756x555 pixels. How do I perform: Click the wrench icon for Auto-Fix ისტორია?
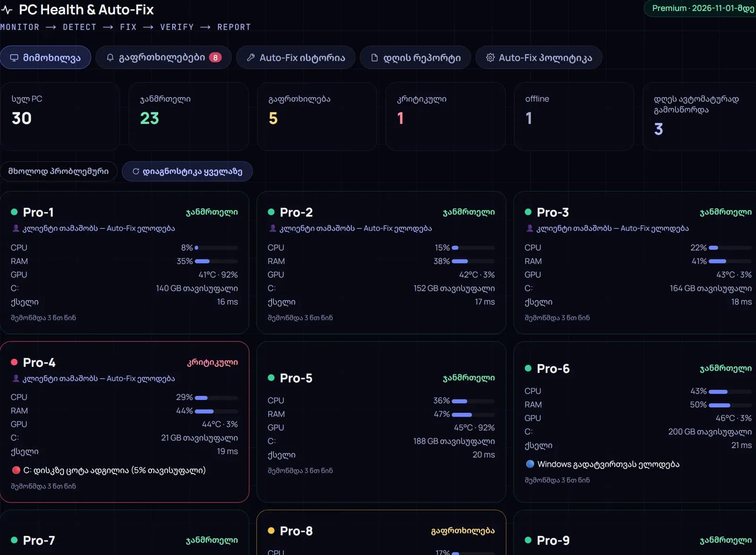251,58
